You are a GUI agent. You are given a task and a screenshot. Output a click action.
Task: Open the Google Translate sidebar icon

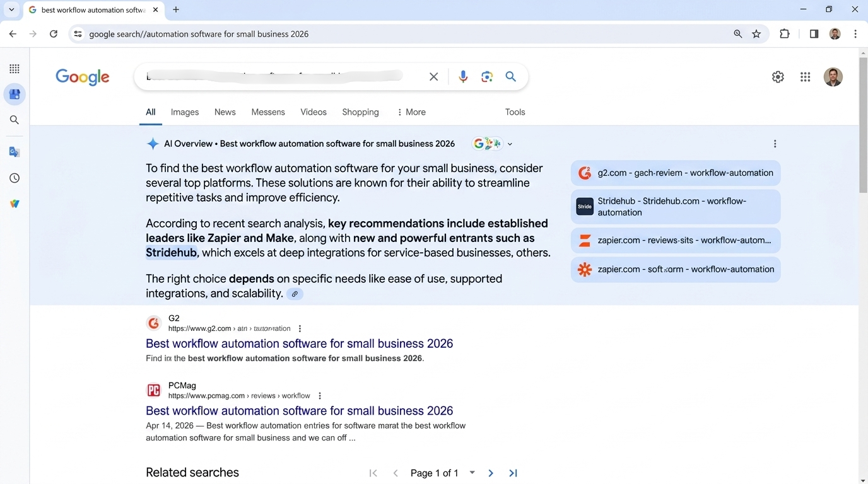pos(15,152)
